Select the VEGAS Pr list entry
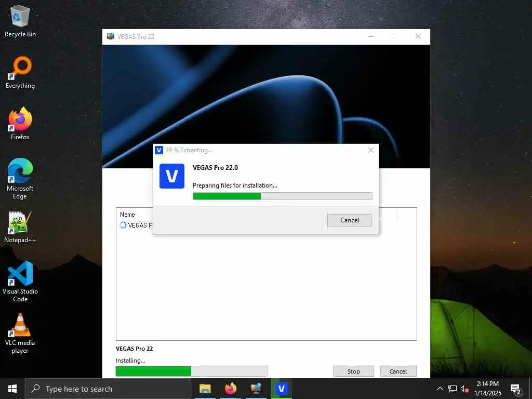 click(137, 225)
